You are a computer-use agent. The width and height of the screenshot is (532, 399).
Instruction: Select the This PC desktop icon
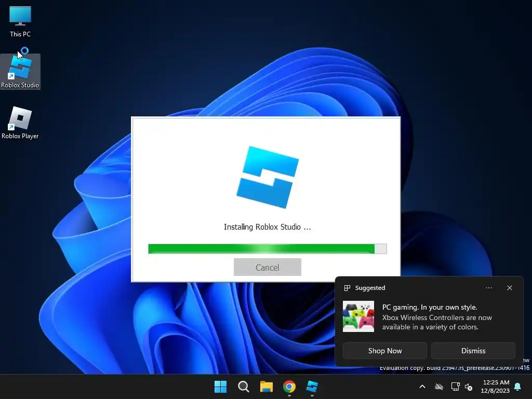20,21
